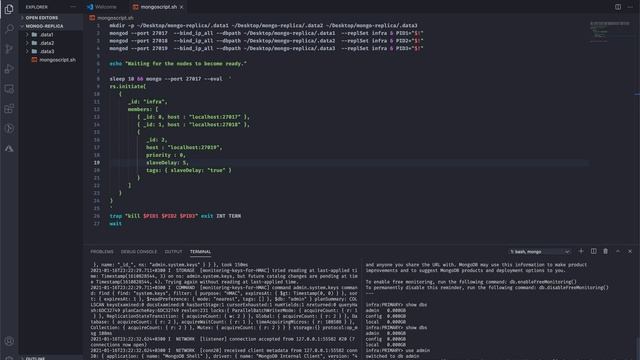The width and height of the screenshot is (640, 360).
Task: Split the editor to the right
Action: (x=618, y=7)
